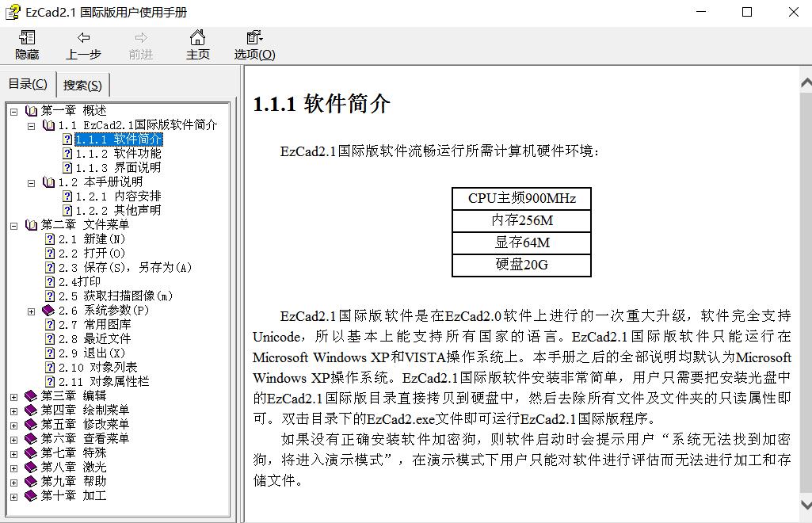The image size is (812, 523).
Task: Click the 1.1.1 软件简介 page heading
Action: click(321, 104)
